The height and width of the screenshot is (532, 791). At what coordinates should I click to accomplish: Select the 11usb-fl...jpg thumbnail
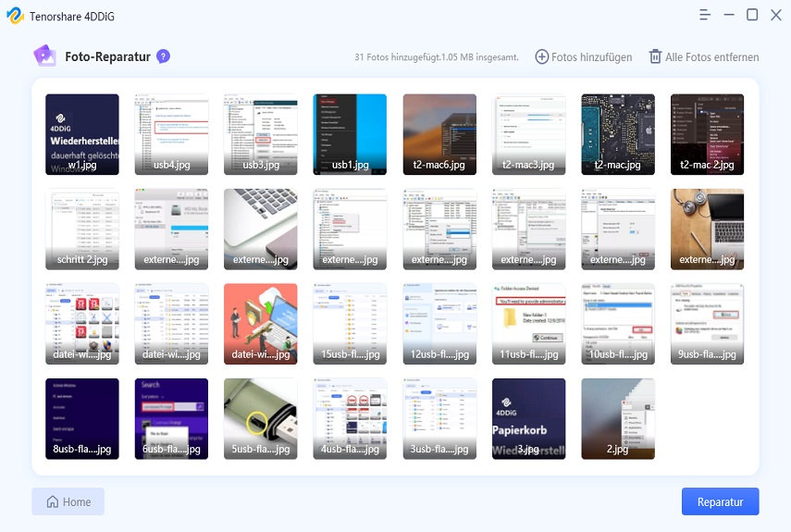pyautogui.click(x=528, y=324)
